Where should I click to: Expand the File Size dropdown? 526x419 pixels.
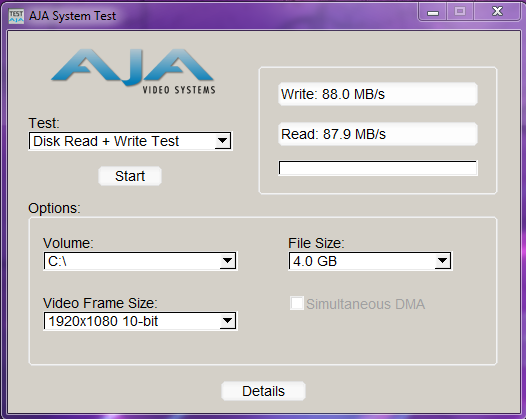tap(370, 261)
